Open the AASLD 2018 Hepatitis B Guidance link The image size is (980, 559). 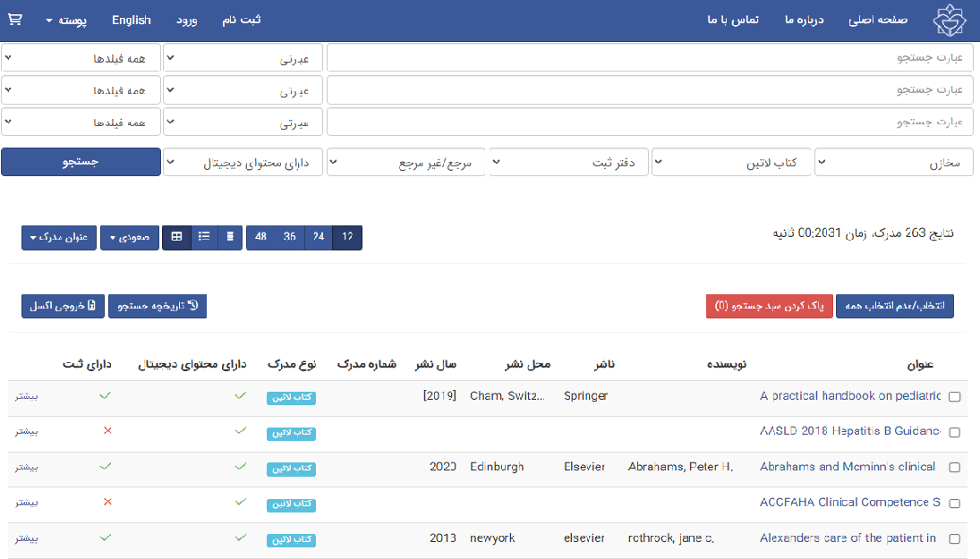(849, 431)
